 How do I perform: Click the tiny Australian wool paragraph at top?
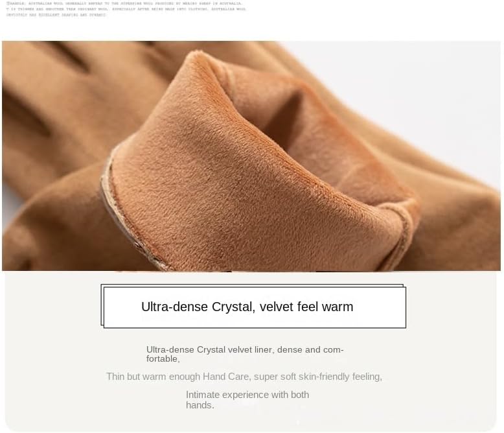(126, 9)
